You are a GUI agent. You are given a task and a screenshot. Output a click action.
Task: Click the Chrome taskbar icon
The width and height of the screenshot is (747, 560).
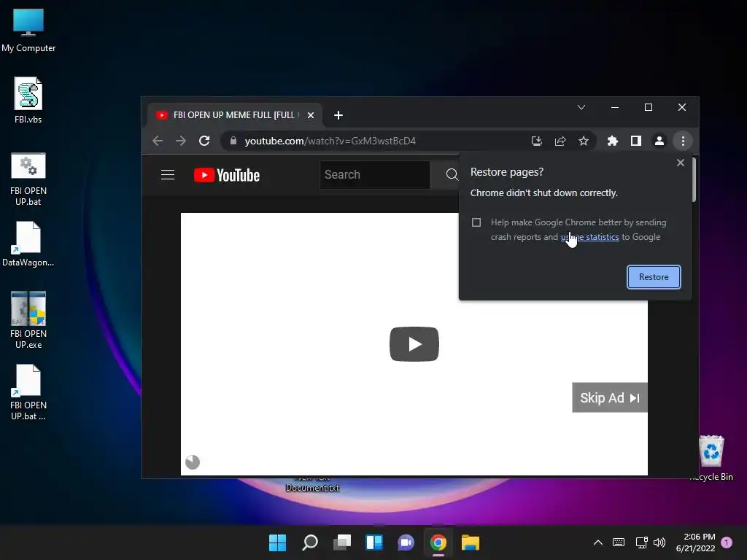tap(438, 542)
